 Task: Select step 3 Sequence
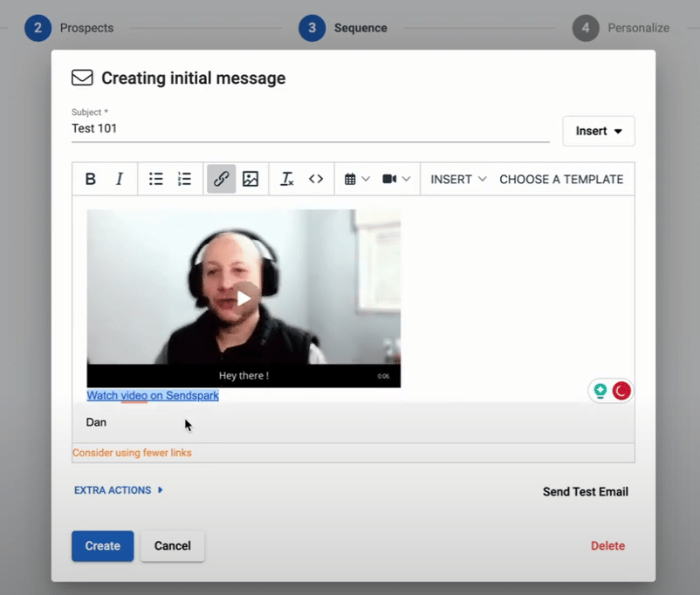[x=343, y=28]
